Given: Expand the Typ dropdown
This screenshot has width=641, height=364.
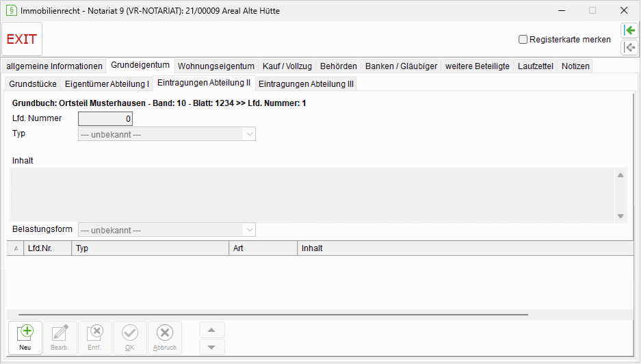Looking at the screenshot, I should 250,134.
